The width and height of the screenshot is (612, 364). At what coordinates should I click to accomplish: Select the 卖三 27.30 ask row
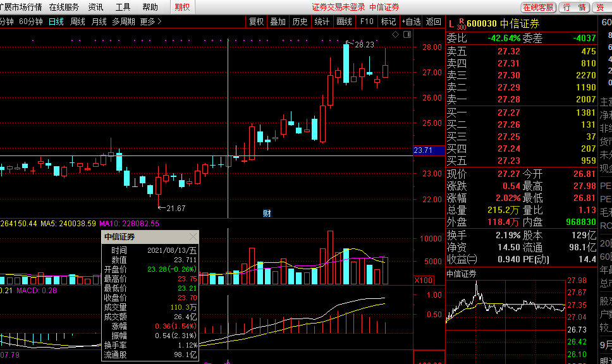(522, 75)
